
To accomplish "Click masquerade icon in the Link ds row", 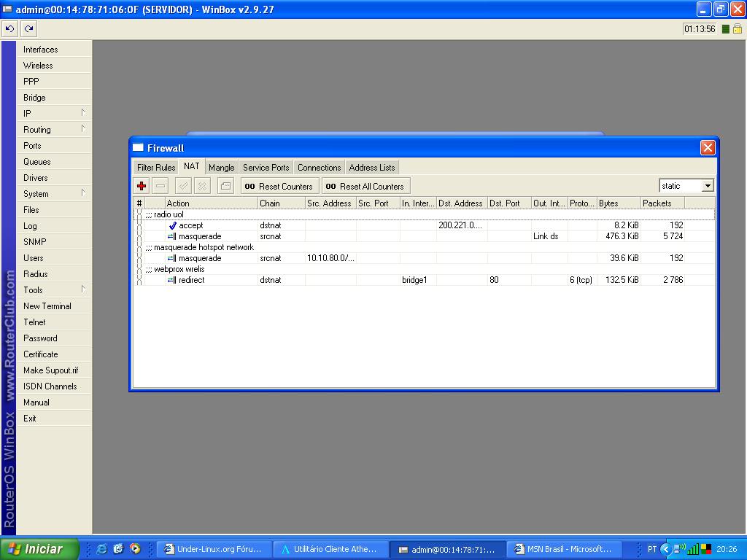I will 172,237.
